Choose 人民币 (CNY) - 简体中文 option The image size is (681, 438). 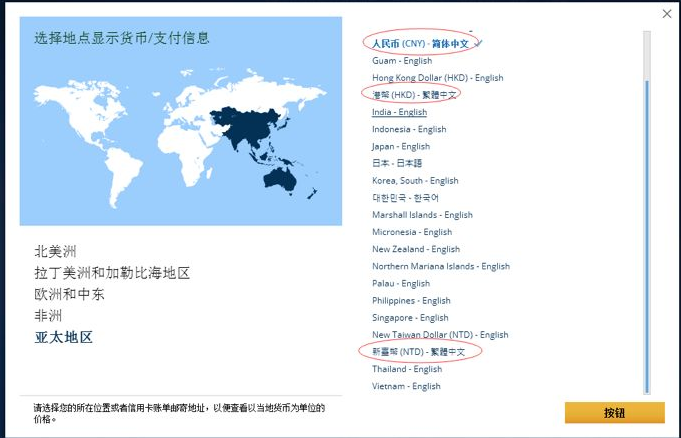(x=420, y=43)
